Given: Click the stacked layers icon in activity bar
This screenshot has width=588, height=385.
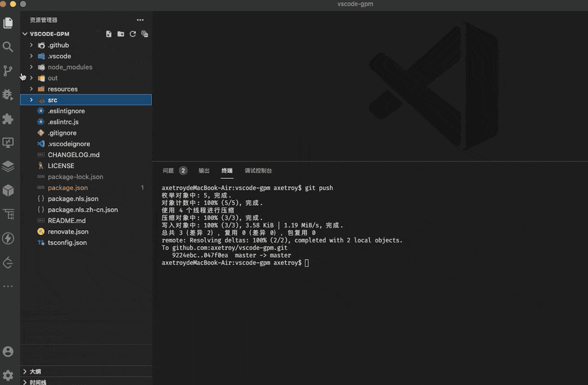Looking at the screenshot, I should pos(8,166).
